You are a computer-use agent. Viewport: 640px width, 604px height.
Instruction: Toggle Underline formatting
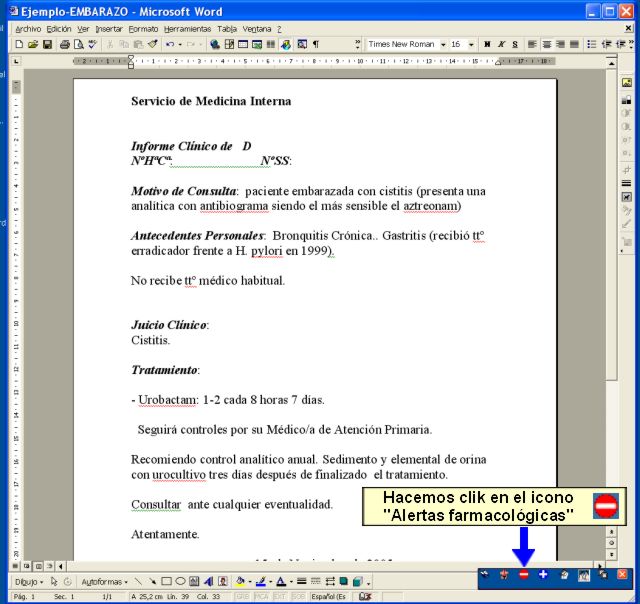[515, 44]
